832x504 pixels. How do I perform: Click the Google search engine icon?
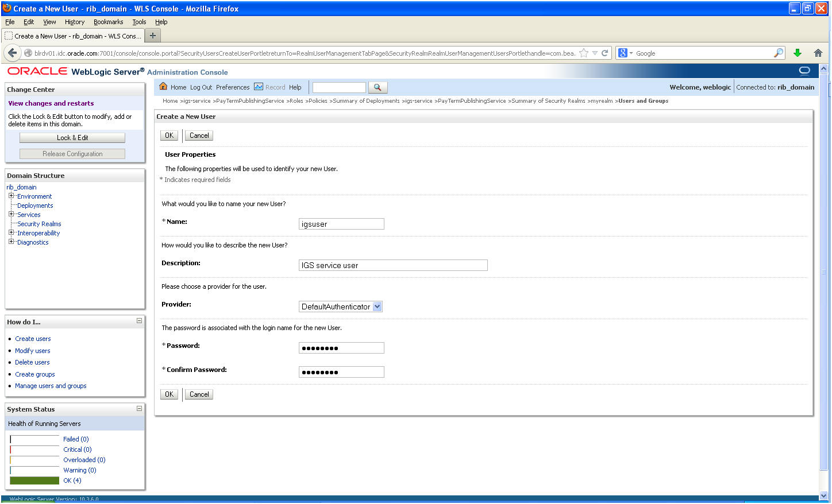click(x=622, y=53)
